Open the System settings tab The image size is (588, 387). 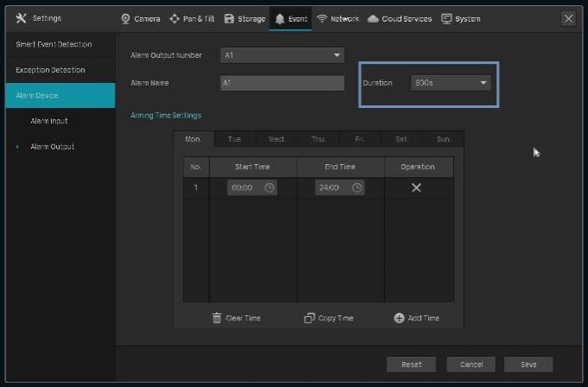[461, 18]
